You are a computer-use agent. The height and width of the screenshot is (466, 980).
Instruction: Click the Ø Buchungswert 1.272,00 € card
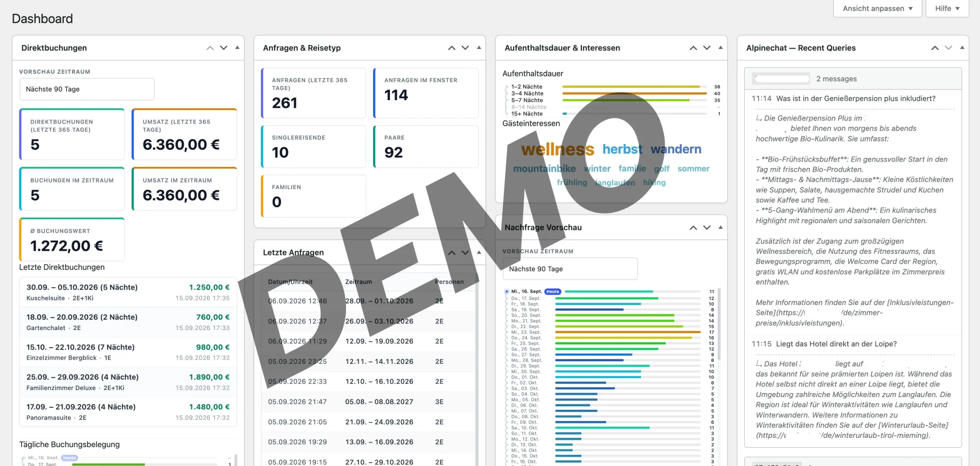72,240
